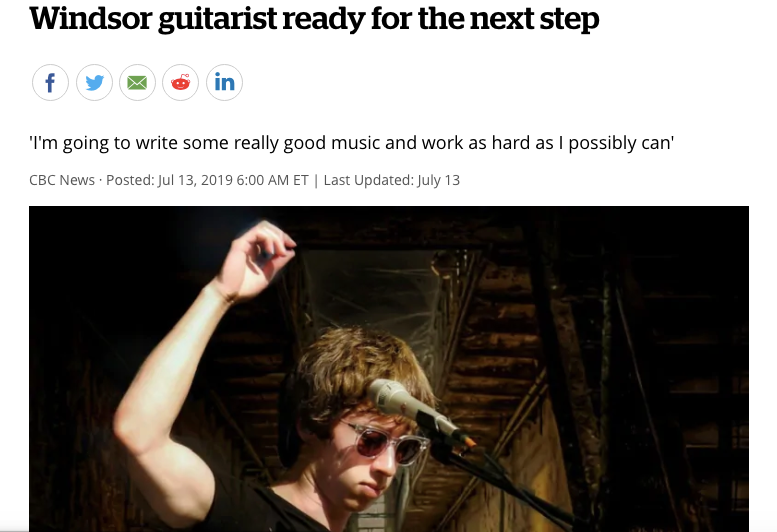This screenshot has height=532, width=777.
Task: Post the article to LinkedIn
Action: [x=224, y=82]
